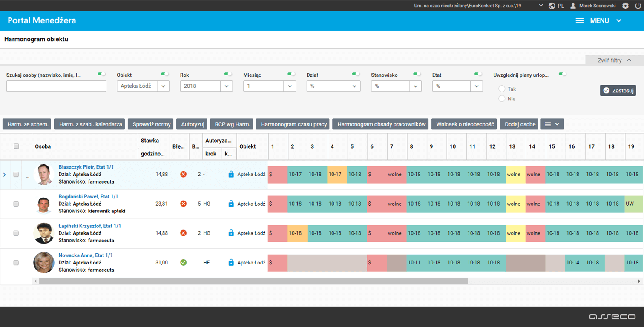Click the lock icon in Łapiński Krzysztof row

point(231,233)
